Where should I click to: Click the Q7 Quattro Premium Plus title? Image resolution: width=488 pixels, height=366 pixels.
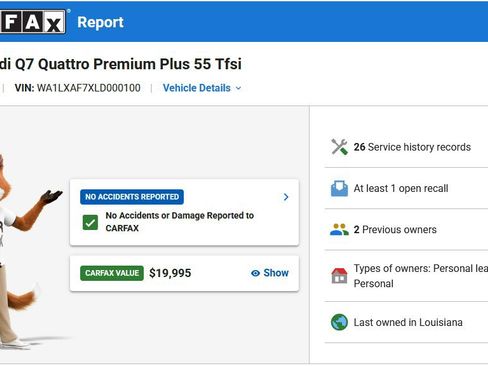pyautogui.click(x=120, y=64)
